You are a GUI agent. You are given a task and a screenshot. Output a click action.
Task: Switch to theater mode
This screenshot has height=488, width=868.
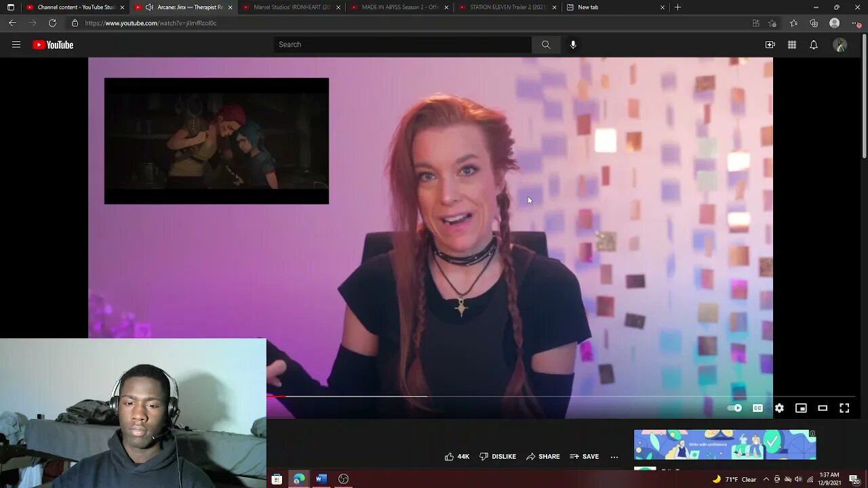(x=823, y=408)
